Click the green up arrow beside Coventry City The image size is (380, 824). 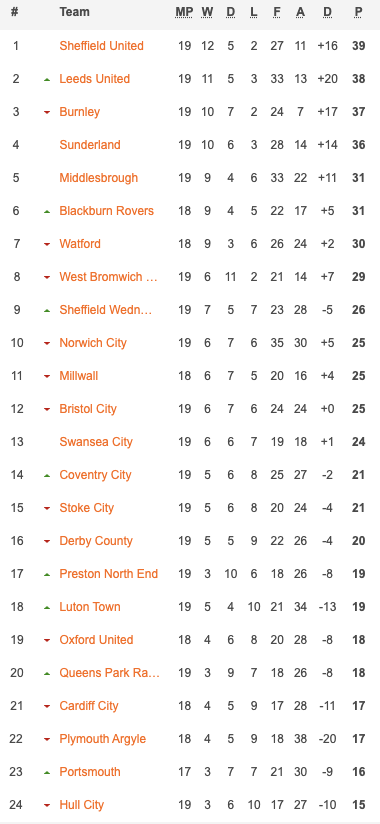(x=47, y=476)
